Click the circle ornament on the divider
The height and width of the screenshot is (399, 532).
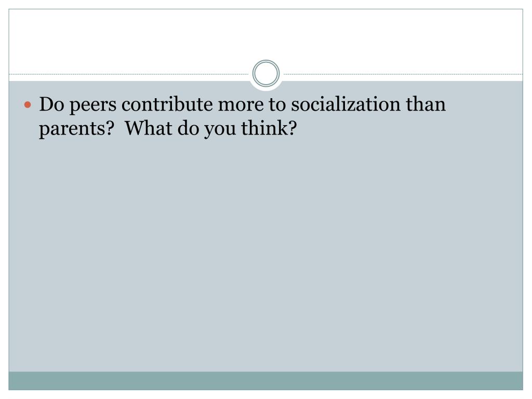pyautogui.click(x=266, y=74)
